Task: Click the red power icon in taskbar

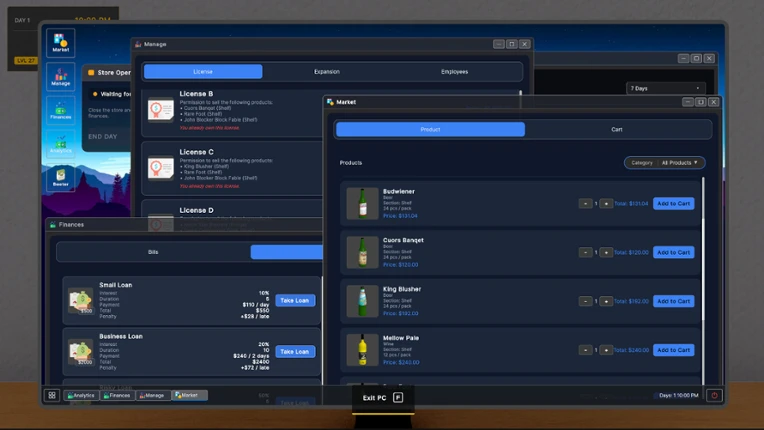Action: coord(714,395)
